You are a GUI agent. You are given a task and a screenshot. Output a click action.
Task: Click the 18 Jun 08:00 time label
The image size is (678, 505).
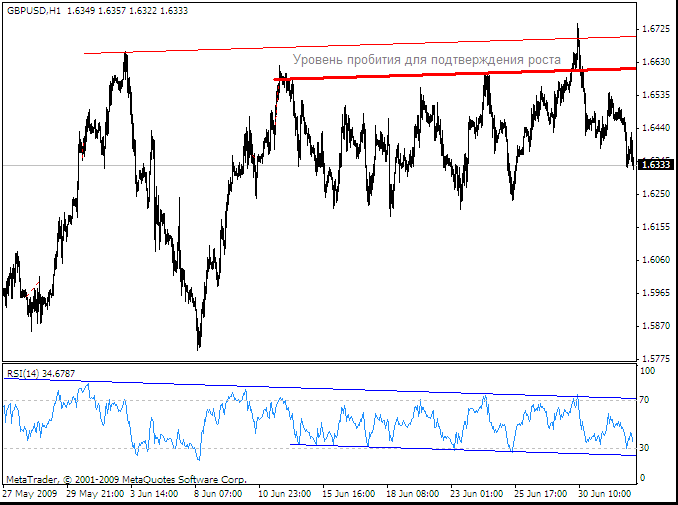coord(413,493)
